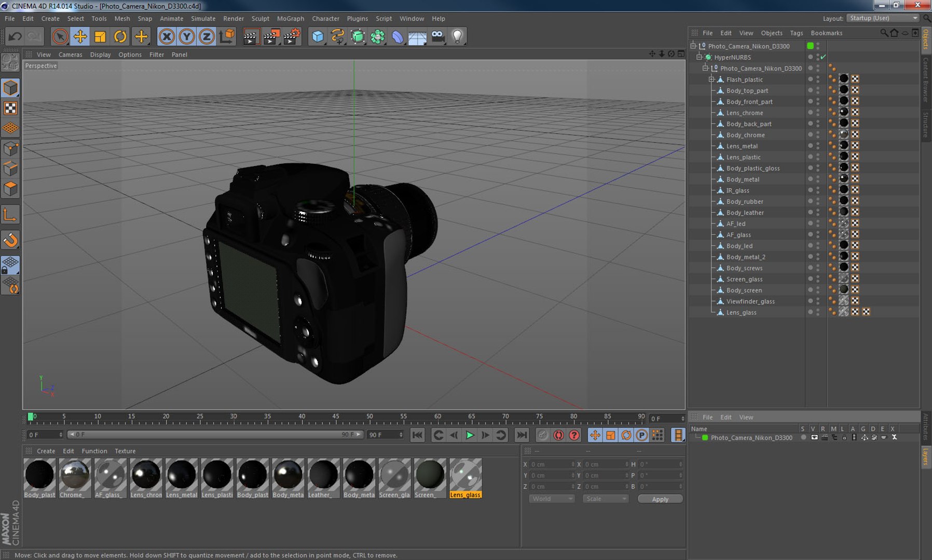Click the coordinate system icon
Screen dimensions: 932x560
coord(227,36)
